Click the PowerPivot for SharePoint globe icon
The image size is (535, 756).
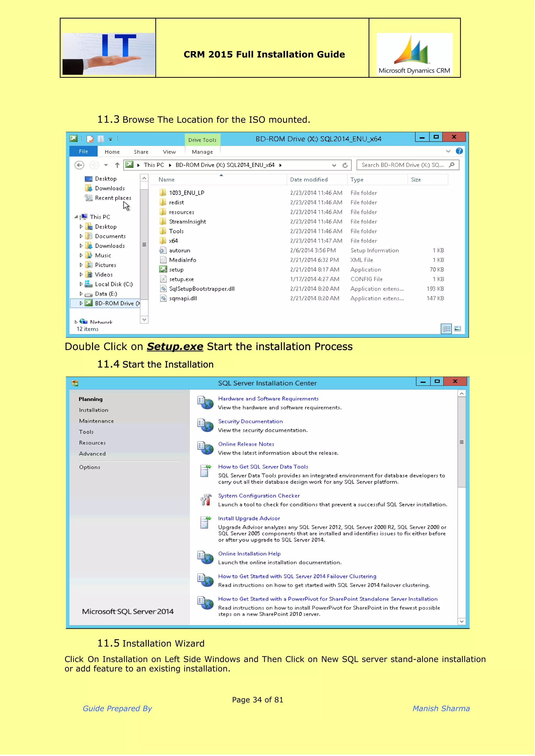coord(205,603)
